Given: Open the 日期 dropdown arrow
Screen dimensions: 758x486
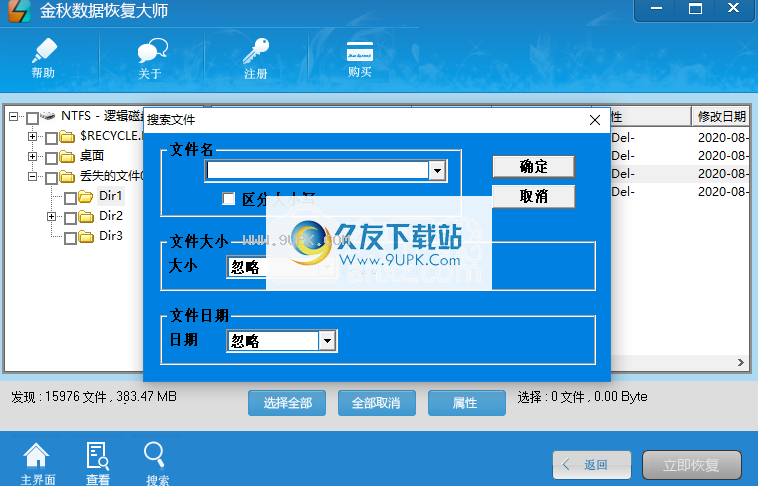Looking at the screenshot, I should [327, 341].
